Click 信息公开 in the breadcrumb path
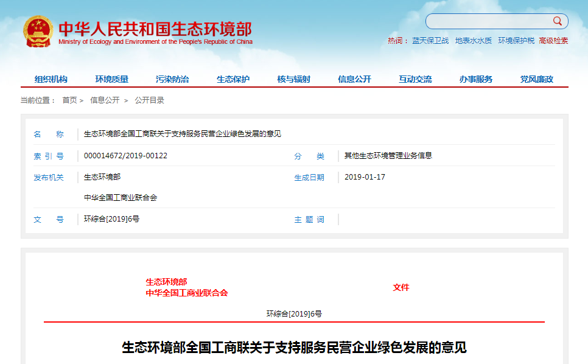Image resolution: width=588 pixels, height=364 pixels. [x=105, y=100]
